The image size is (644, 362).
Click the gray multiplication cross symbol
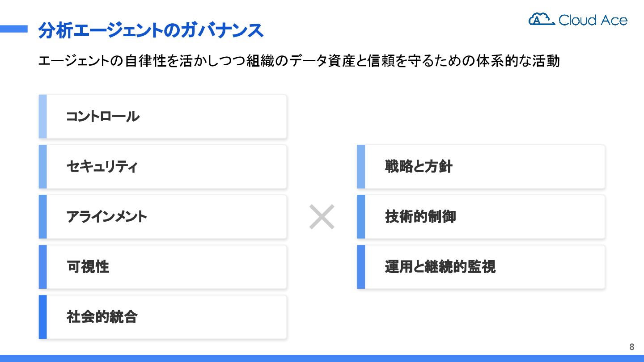point(322,217)
